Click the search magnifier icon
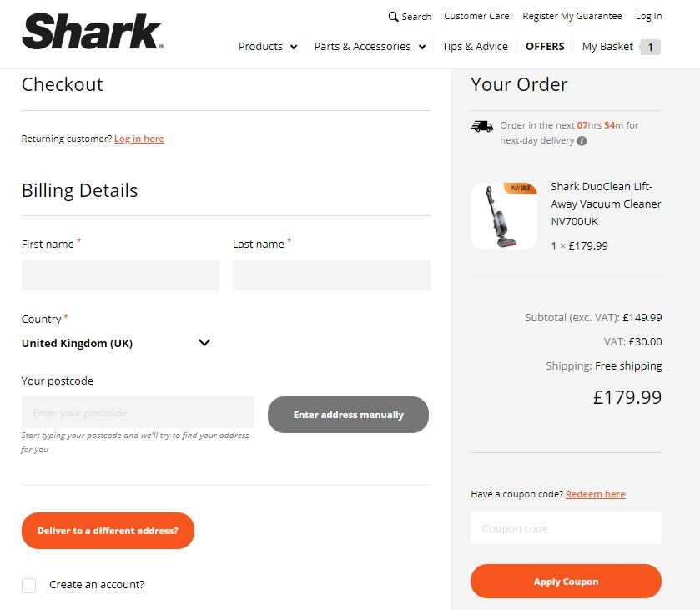The height and width of the screenshot is (610, 700). [x=392, y=16]
